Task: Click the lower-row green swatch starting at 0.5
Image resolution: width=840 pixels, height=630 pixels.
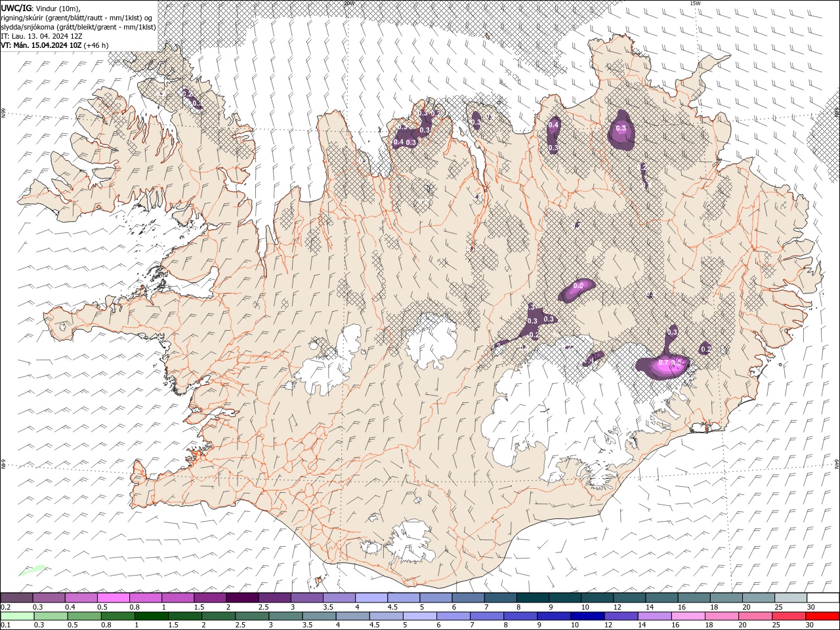Action: 85,616
